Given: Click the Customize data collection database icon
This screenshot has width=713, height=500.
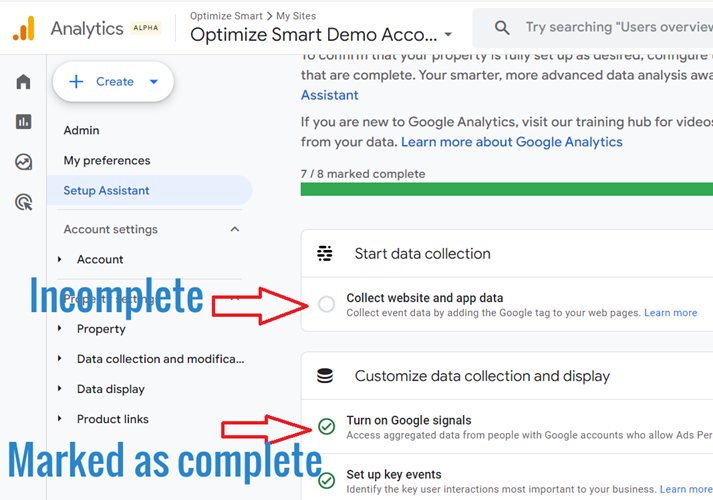Looking at the screenshot, I should pyautogui.click(x=325, y=376).
